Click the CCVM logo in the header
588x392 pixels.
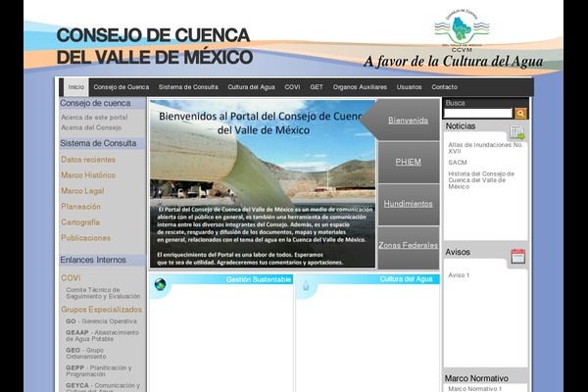462,30
